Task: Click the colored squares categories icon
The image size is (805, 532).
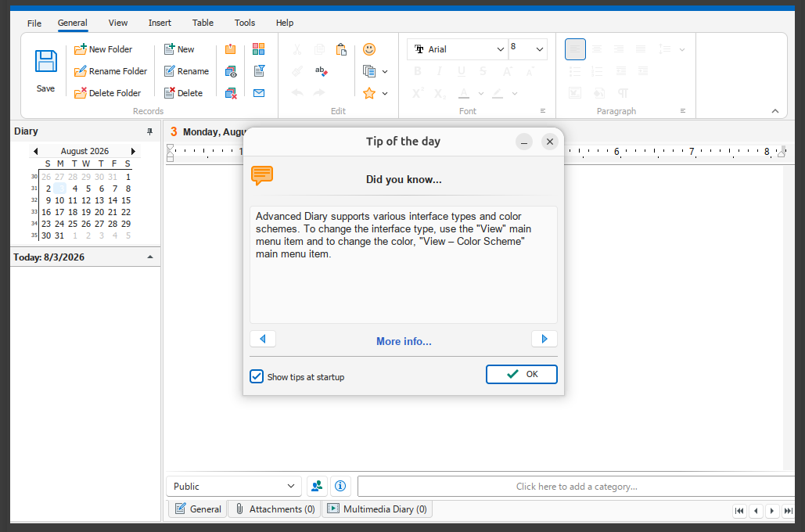Action: [259, 49]
